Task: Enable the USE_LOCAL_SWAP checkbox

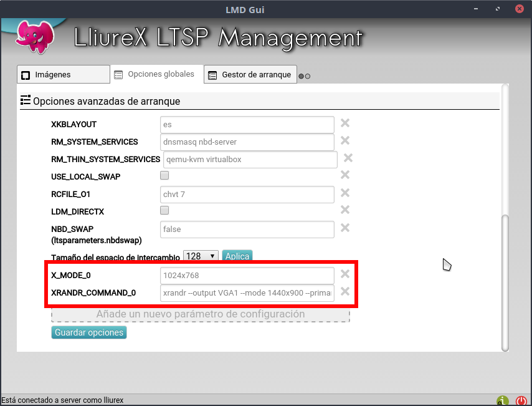Action: pyautogui.click(x=164, y=176)
